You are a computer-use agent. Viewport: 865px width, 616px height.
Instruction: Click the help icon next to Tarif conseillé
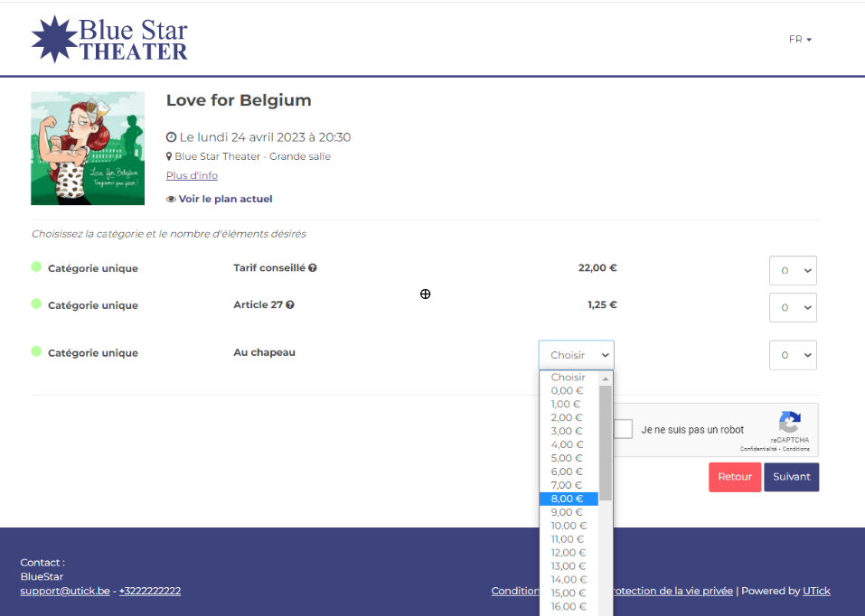[x=313, y=268]
